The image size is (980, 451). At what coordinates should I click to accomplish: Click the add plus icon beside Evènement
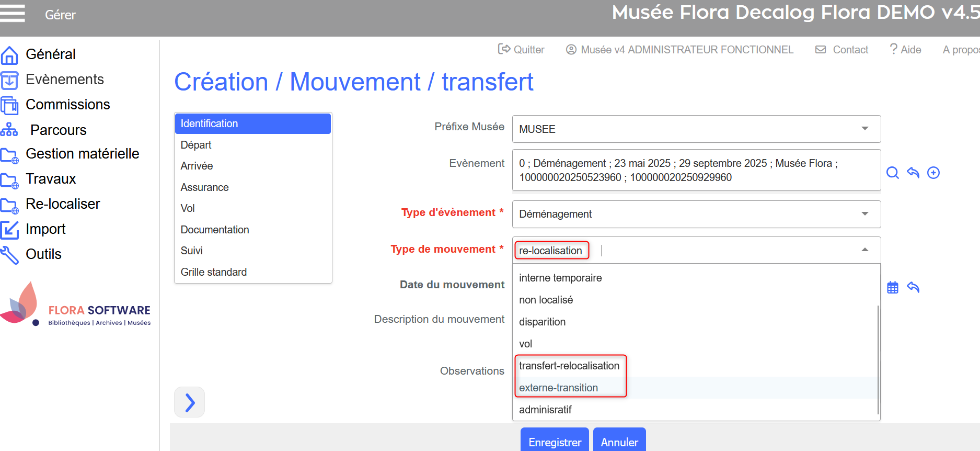tap(933, 173)
